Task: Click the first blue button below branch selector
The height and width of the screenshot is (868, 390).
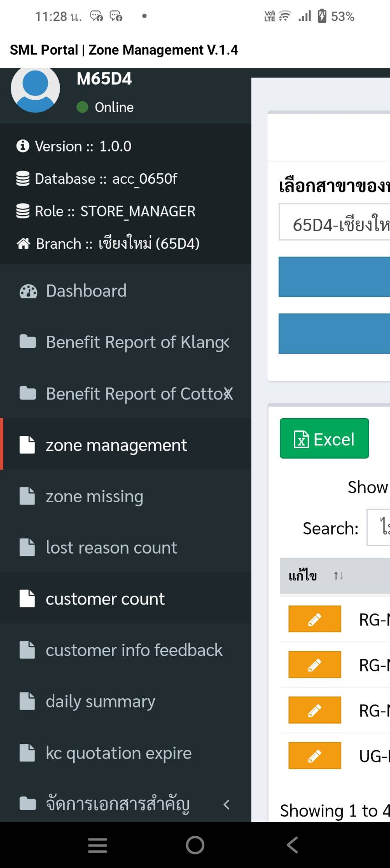Action: click(x=334, y=277)
